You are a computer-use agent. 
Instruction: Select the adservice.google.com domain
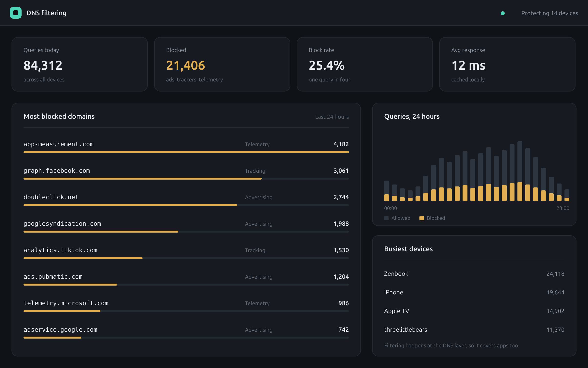60,330
